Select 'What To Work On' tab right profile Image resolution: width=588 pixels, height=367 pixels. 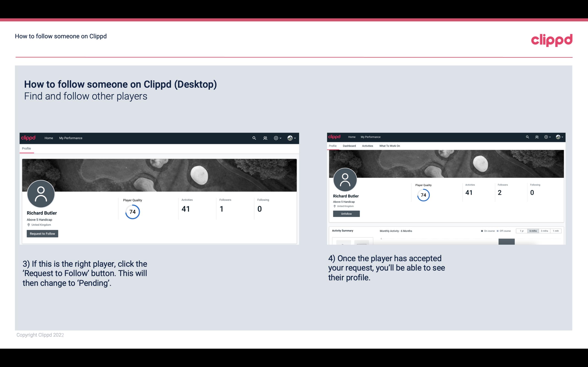coord(389,146)
